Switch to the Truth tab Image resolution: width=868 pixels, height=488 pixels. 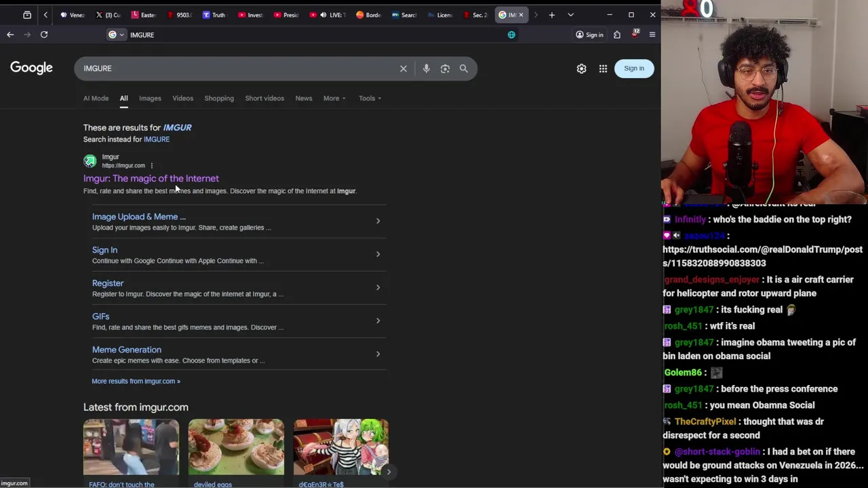[x=214, y=15]
